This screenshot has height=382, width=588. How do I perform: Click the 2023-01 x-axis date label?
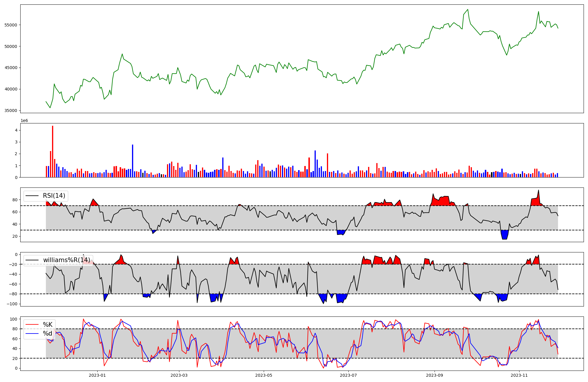pyautogui.click(x=97, y=375)
